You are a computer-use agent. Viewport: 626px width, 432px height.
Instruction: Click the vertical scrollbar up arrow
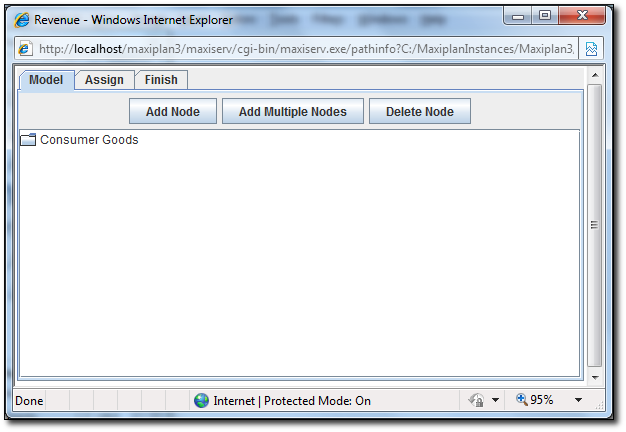(x=594, y=75)
